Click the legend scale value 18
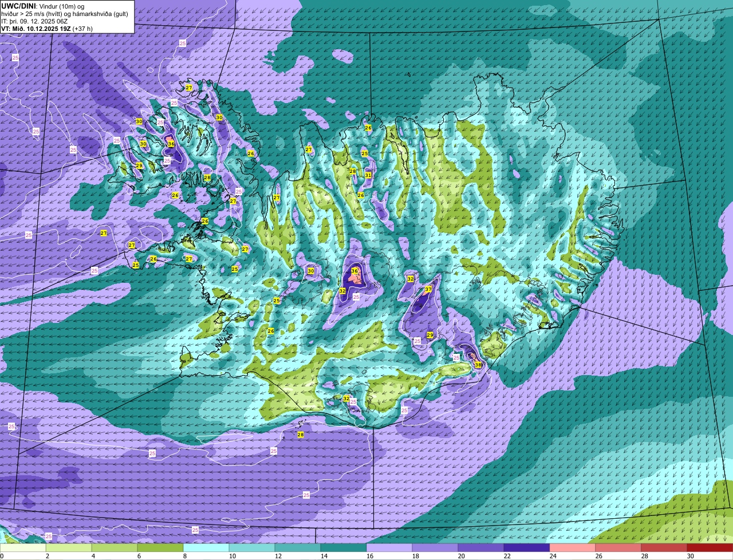This screenshot has width=733, height=560. tap(415, 556)
